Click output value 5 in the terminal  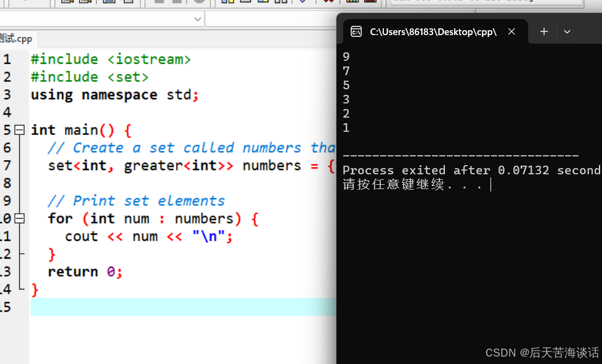pos(346,85)
